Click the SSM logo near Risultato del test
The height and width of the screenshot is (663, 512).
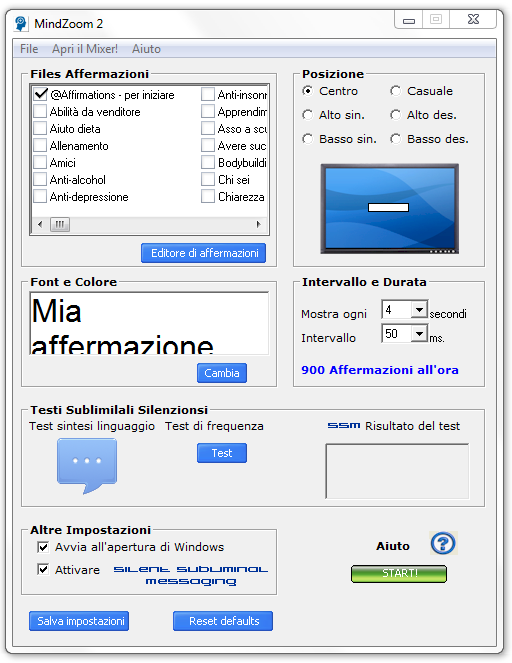pyautogui.click(x=344, y=425)
